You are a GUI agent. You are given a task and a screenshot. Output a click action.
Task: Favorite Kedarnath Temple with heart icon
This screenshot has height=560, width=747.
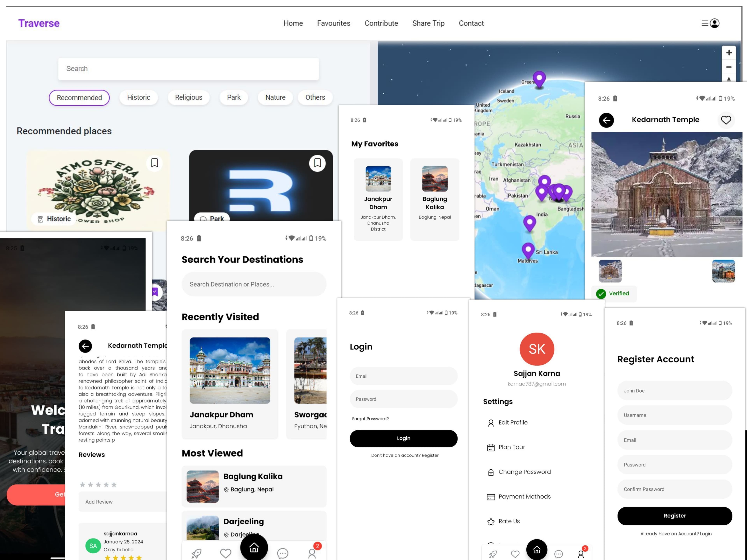pos(726,120)
